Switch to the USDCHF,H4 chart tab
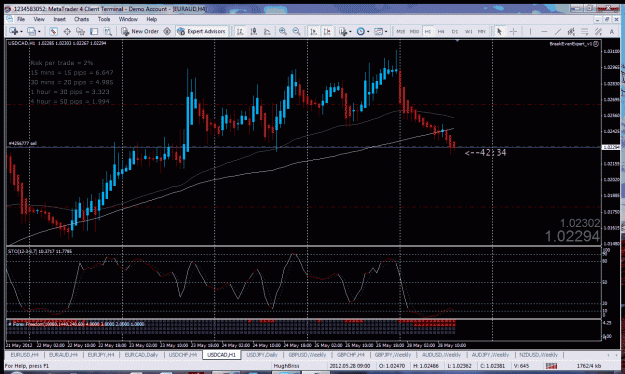 click(183, 354)
